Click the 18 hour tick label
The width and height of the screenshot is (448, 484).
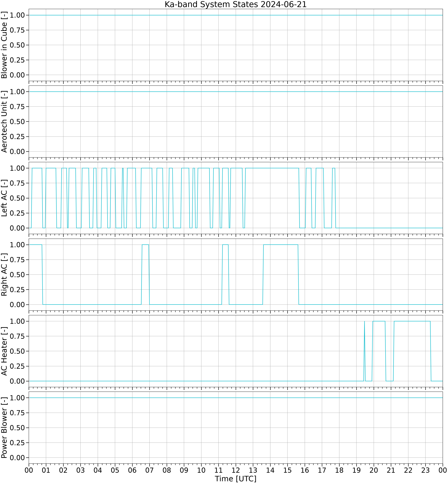339,470
